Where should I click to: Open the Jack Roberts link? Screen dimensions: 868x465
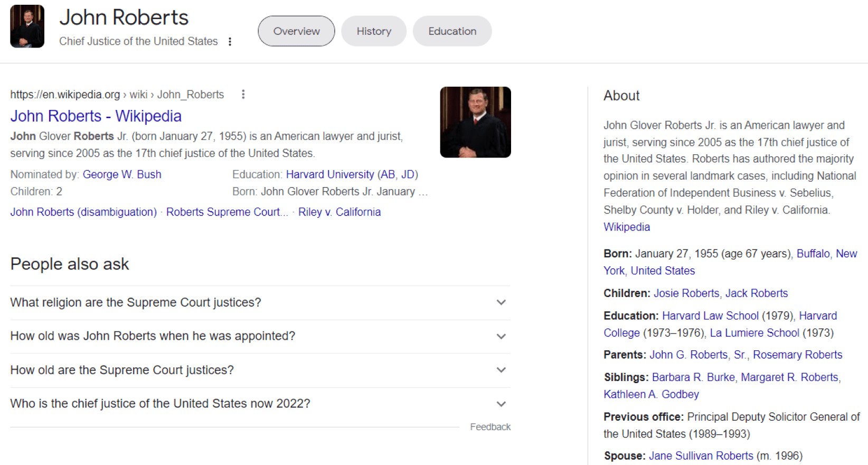pos(757,293)
